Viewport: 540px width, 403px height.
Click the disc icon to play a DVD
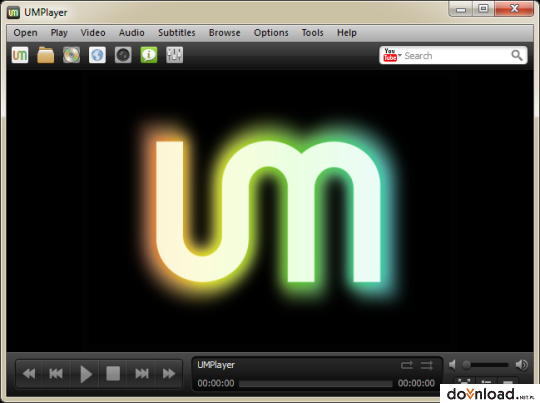71,55
